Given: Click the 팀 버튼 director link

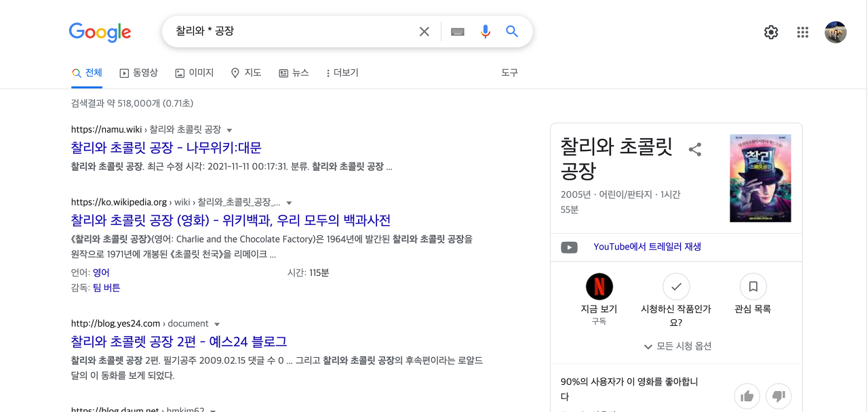Looking at the screenshot, I should click(x=106, y=288).
